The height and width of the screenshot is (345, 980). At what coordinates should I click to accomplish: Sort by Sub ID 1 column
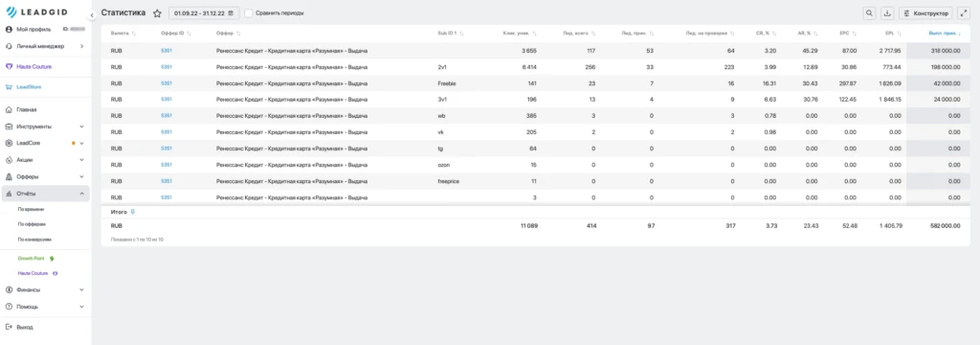(450, 34)
